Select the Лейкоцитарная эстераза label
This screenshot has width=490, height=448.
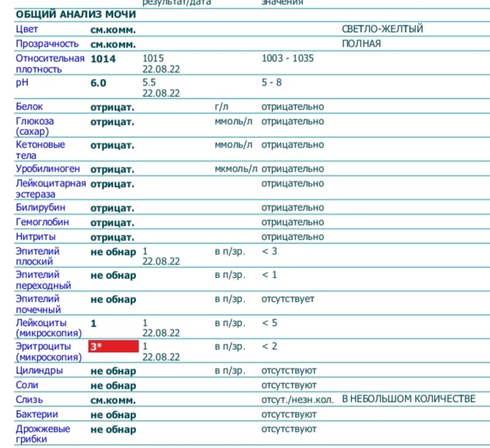[x=50, y=189]
